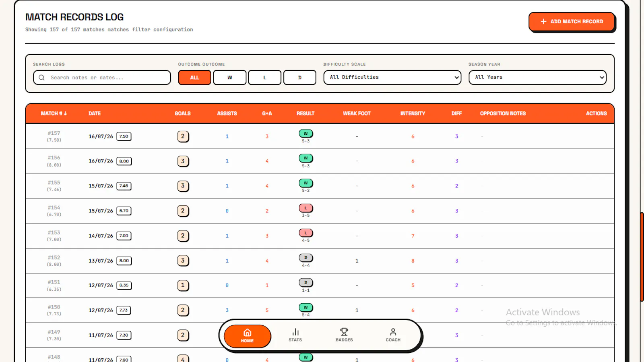Image resolution: width=644 pixels, height=362 pixels.
Task: Click the W result badge for match #150
Action: pos(306,307)
